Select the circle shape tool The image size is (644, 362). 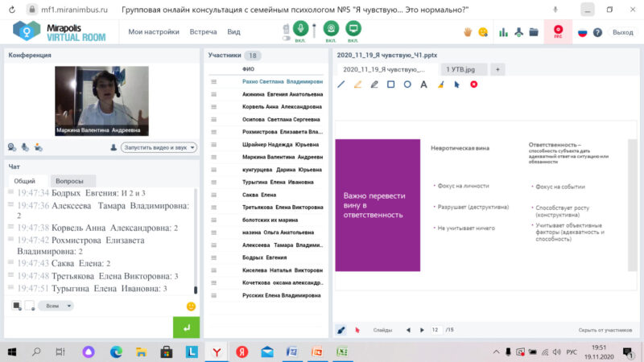tap(407, 84)
